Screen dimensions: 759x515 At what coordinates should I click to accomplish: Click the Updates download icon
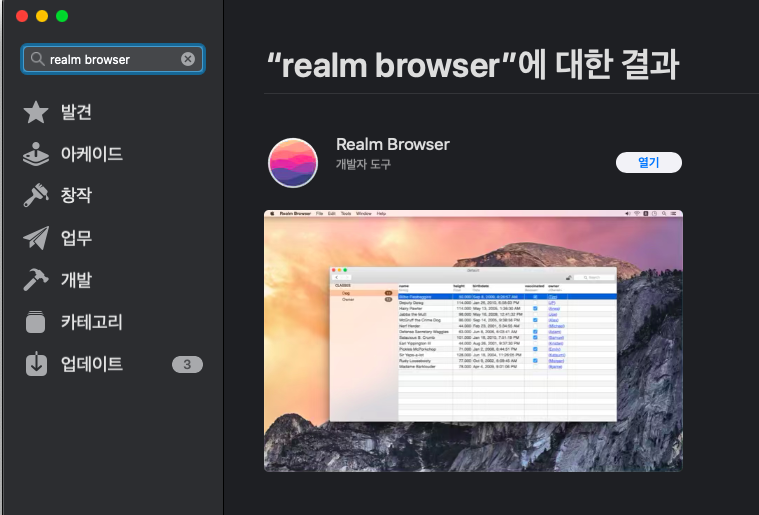point(36,364)
